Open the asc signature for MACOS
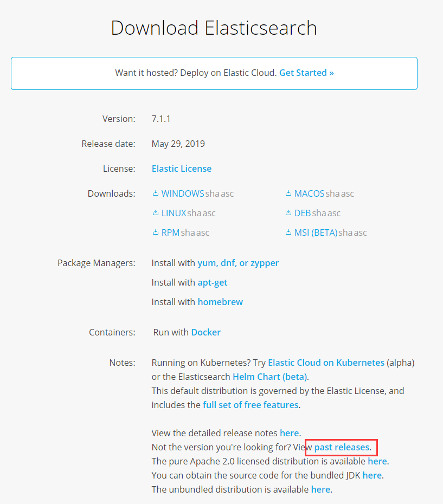 pos(348,194)
